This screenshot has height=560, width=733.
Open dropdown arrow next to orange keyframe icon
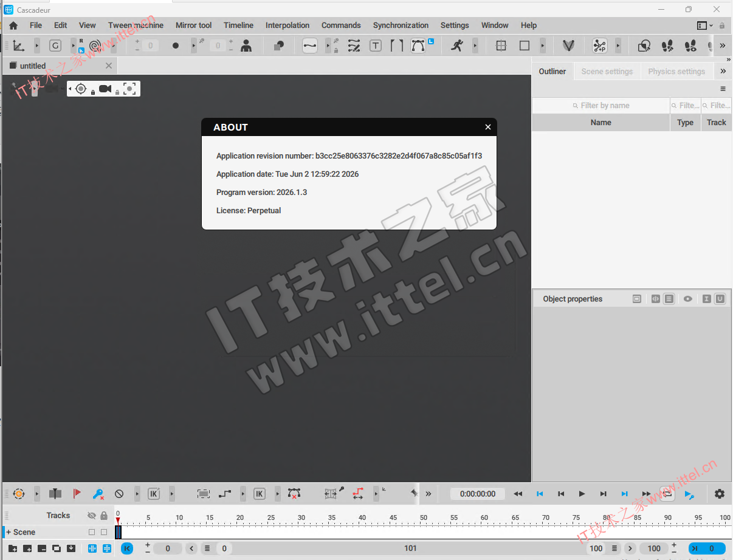point(36,494)
